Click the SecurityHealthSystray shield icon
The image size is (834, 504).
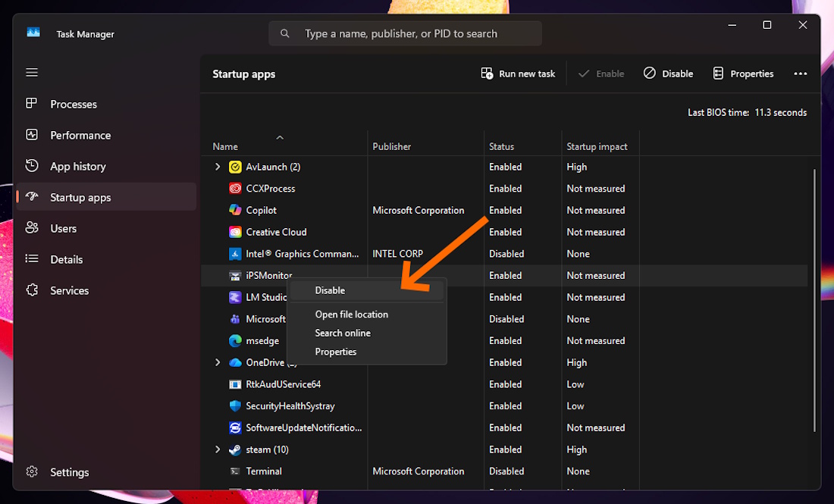[235, 406]
